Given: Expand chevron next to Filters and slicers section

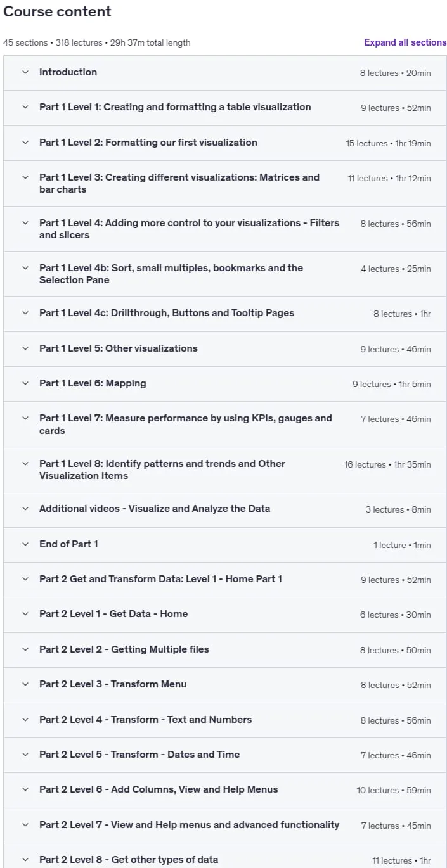Looking at the screenshot, I should tap(25, 223).
